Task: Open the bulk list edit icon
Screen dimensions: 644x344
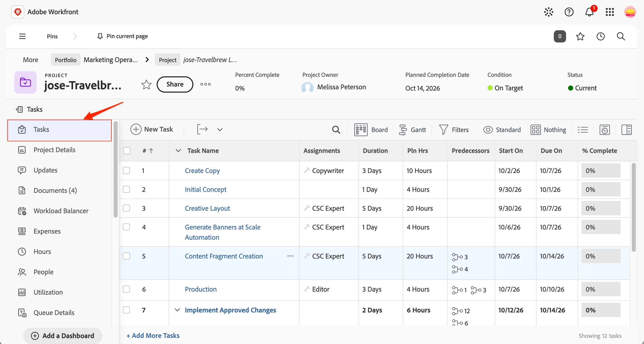Action: click(x=583, y=130)
